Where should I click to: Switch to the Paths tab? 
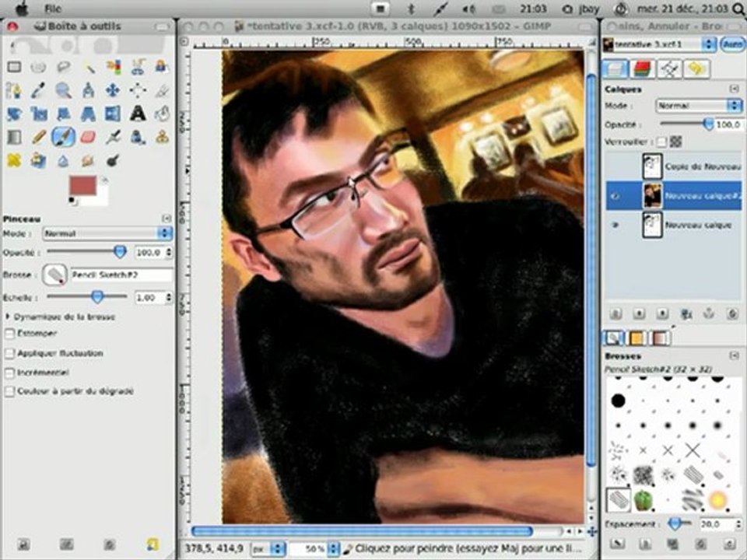669,68
